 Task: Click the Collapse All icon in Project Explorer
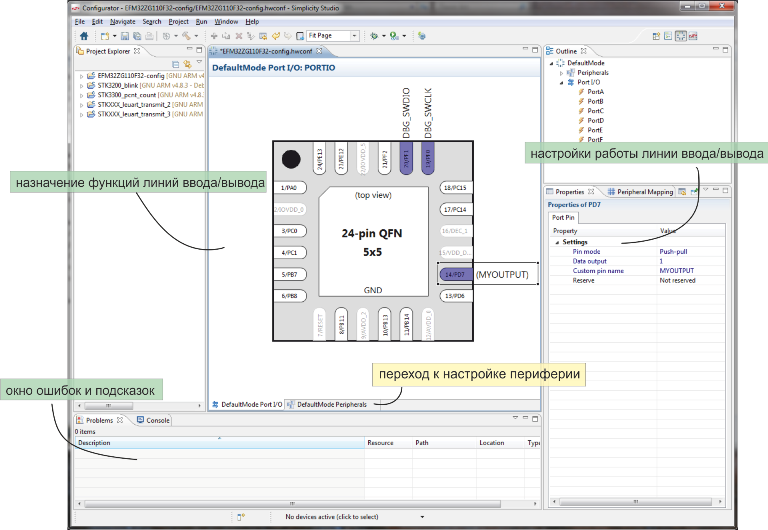click(x=175, y=63)
